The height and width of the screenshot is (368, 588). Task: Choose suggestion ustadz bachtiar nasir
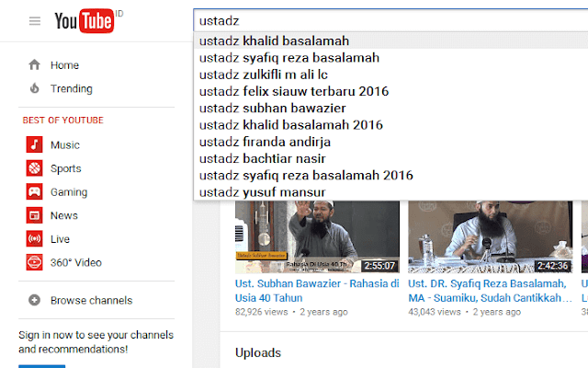tap(390, 158)
